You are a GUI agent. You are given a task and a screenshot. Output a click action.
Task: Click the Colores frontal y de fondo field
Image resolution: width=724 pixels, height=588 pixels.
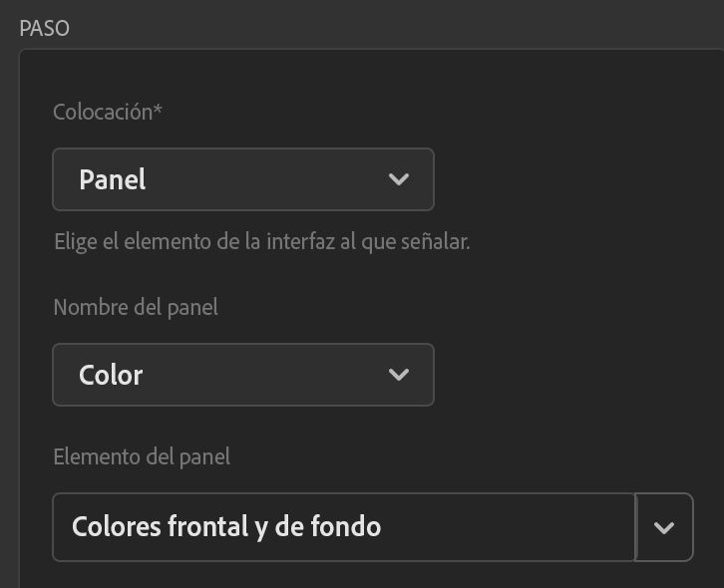[x=343, y=527]
